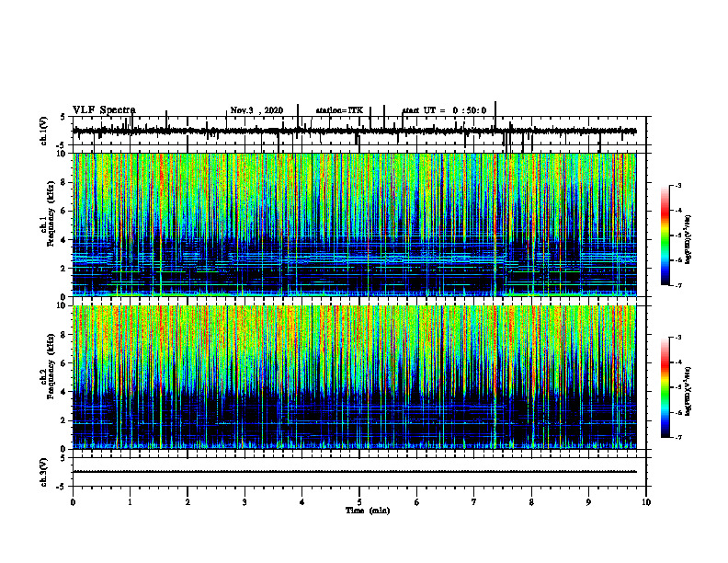Click the '6' frequency tick of the ch.1 spectrogram
The width and height of the screenshot is (728, 563).
point(65,211)
